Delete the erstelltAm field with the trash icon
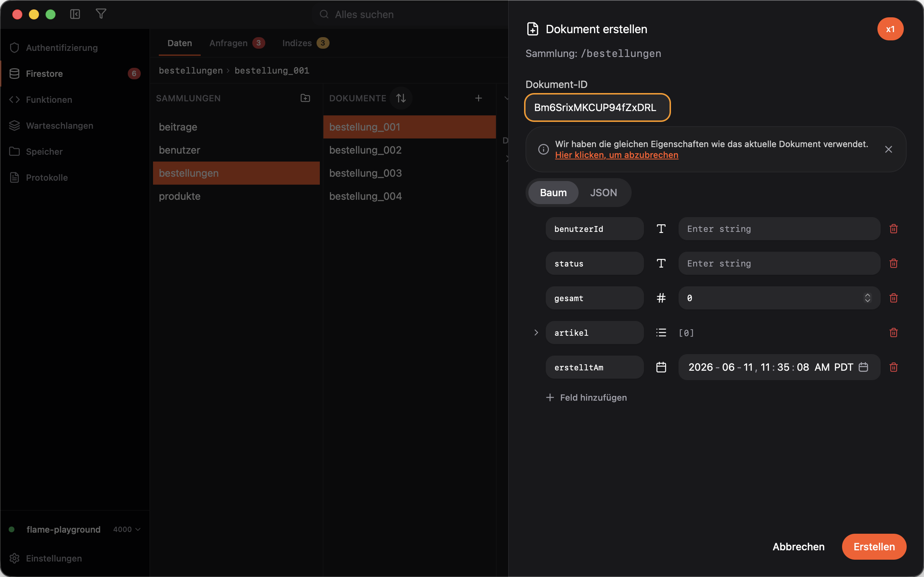This screenshot has width=924, height=577. (893, 367)
